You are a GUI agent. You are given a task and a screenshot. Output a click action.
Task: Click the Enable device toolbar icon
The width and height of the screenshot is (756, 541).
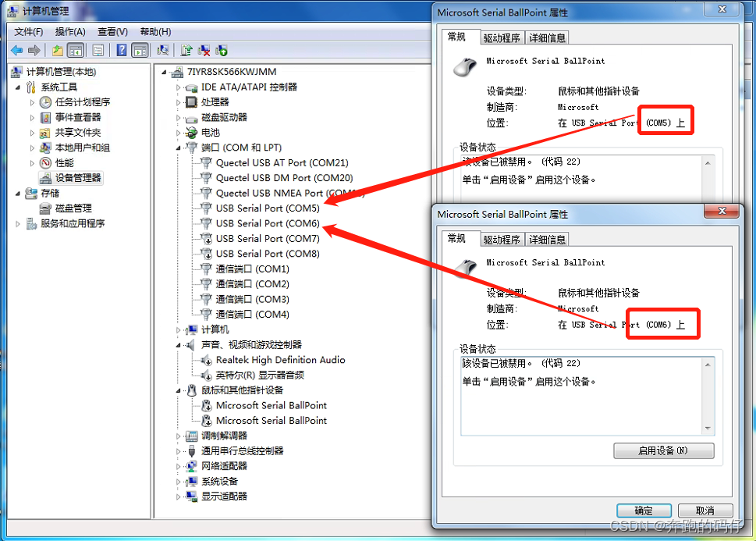(222, 50)
